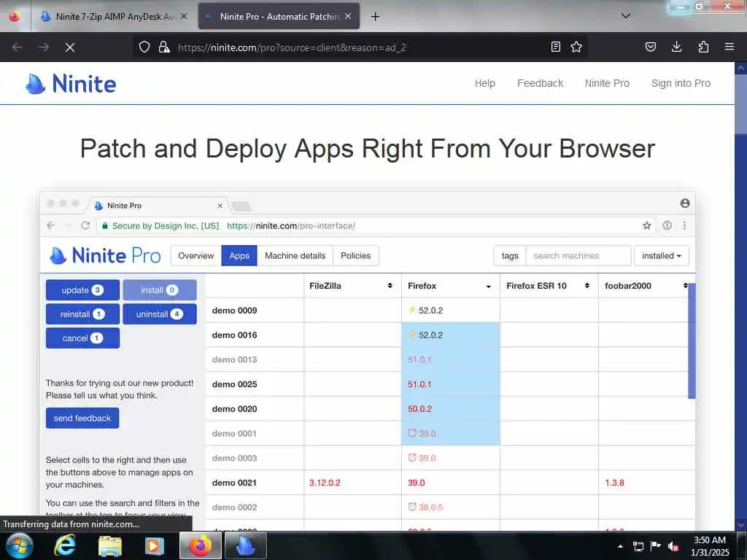Screen dimensions: 747x560
Task: Show hidden tray icons arrow
Action: [x=620, y=546]
